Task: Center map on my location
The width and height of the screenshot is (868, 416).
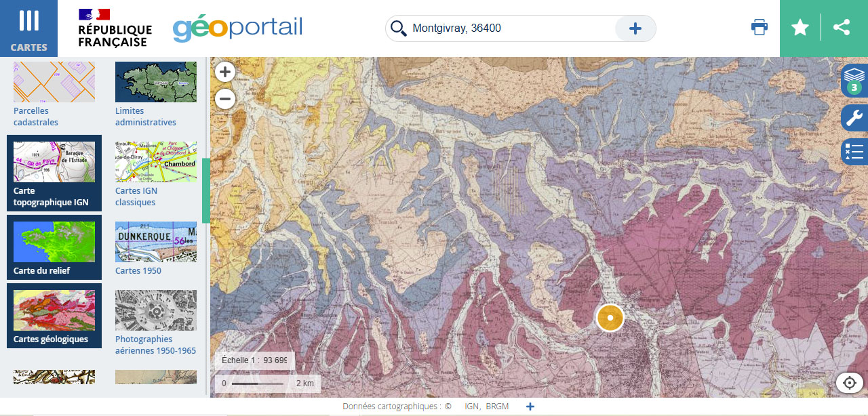Action: coord(849,383)
